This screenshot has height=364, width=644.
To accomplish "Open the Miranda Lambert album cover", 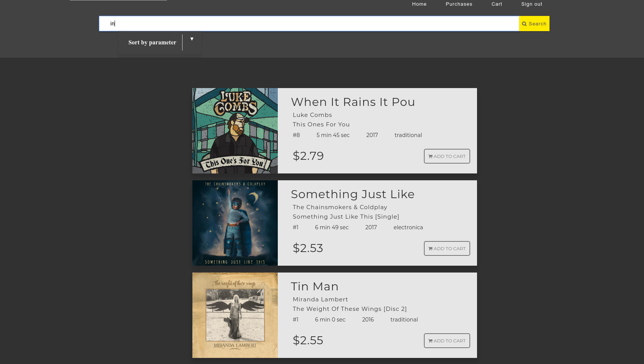I will click(235, 315).
